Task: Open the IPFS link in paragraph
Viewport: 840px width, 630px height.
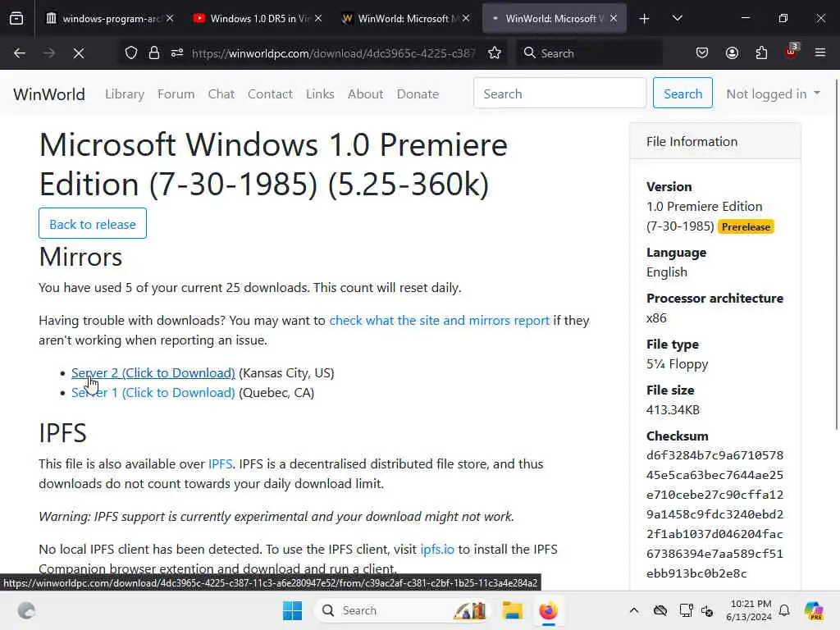Action: pos(220,464)
